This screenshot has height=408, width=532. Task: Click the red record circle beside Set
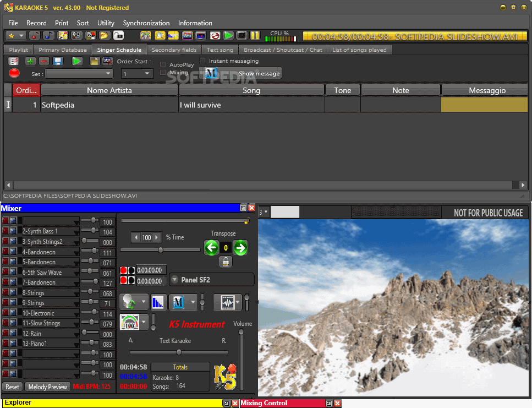14,73
